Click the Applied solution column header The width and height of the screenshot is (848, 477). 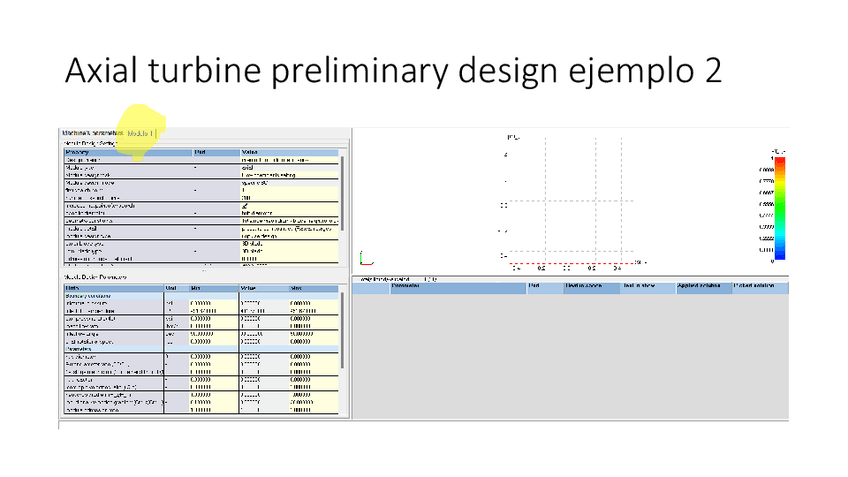[700, 286]
